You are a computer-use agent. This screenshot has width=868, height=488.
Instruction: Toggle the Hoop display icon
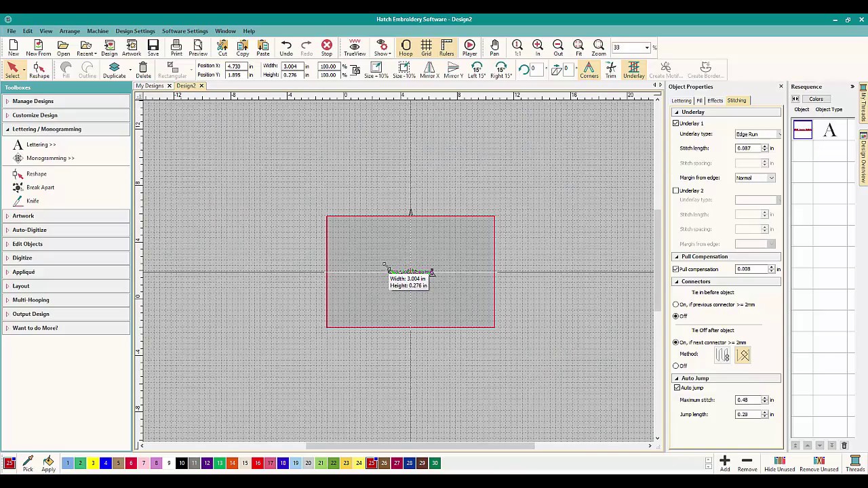[406, 46]
